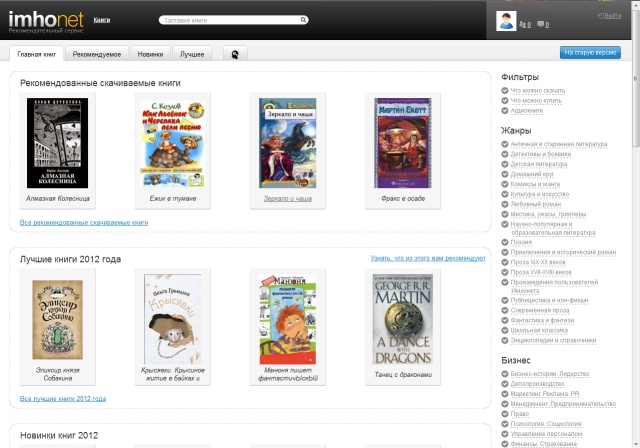This screenshot has width=640, height=448.
Task: Toggle genre Детская литература
Action: [534, 164]
